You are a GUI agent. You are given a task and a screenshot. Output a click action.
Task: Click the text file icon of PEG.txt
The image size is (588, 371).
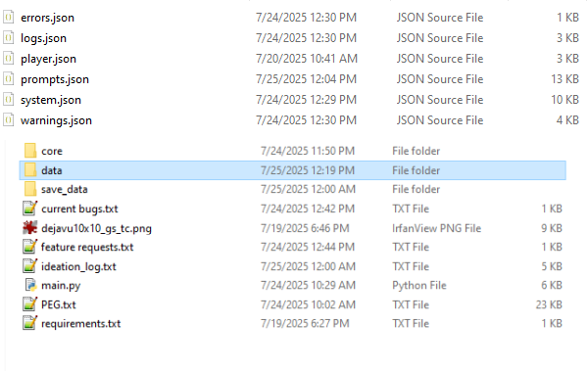coord(30,304)
